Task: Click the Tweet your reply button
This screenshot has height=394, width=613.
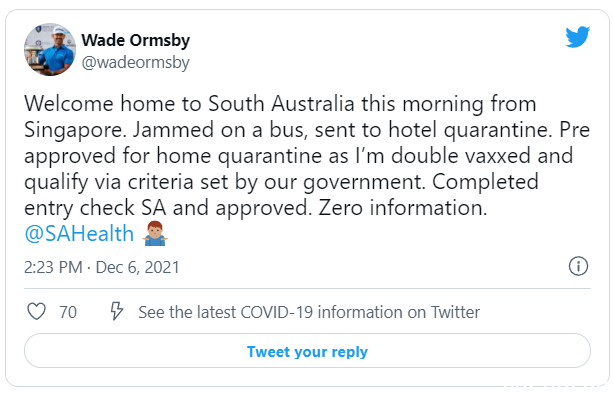Action: coord(307,351)
